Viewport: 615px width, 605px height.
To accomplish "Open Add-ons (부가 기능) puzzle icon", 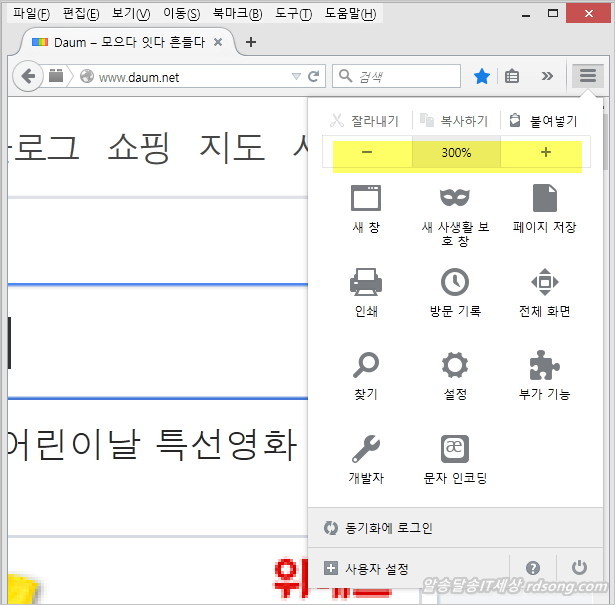I will [544, 366].
